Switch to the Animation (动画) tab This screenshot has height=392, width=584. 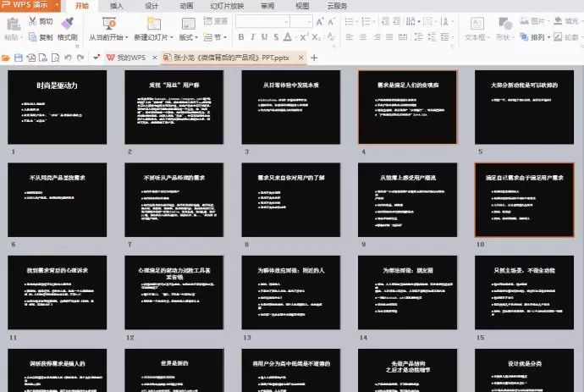(x=186, y=6)
